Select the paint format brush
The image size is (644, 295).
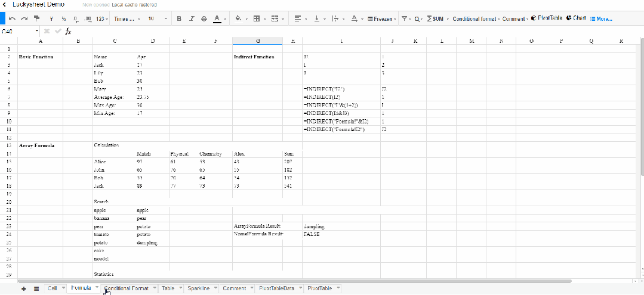pyautogui.click(x=37, y=19)
